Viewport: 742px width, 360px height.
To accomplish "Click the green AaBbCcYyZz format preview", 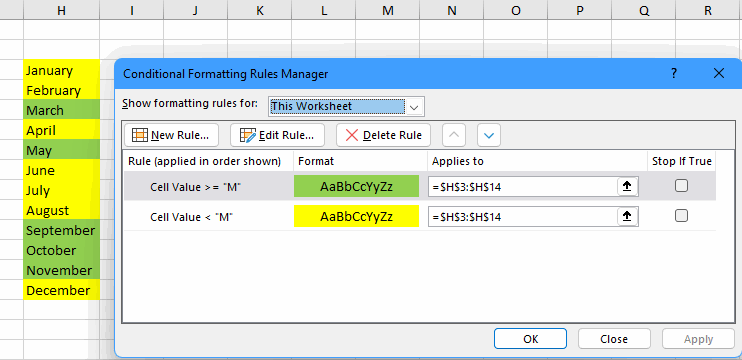I will coord(356,186).
